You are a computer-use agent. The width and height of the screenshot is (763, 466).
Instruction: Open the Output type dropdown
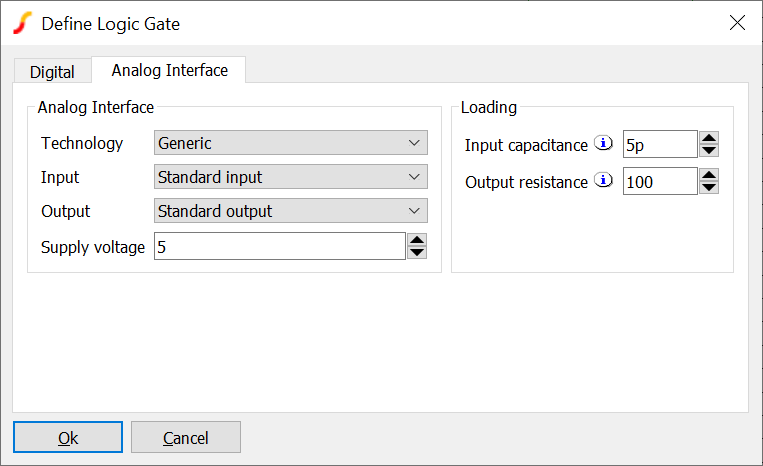(x=291, y=211)
